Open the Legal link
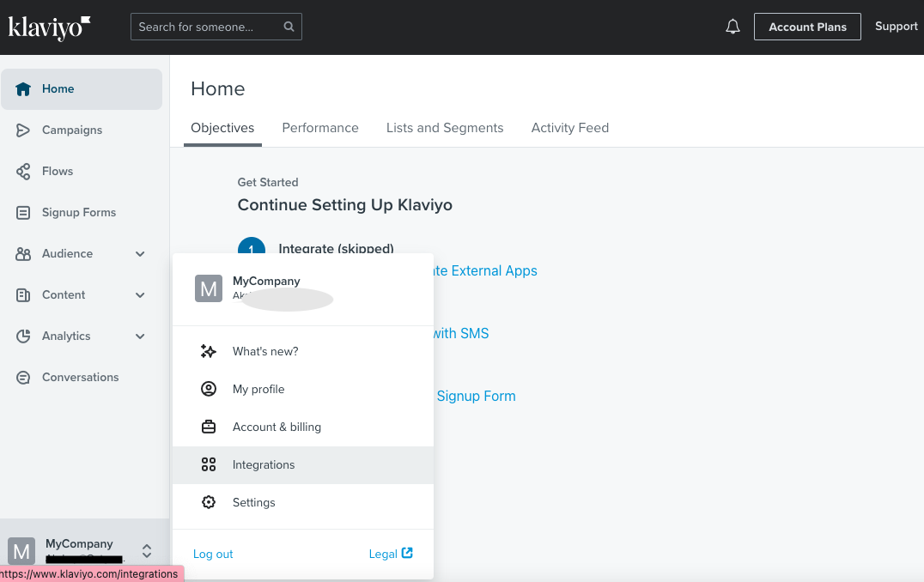Screen dimensions: 924x582 pos(391,554)
